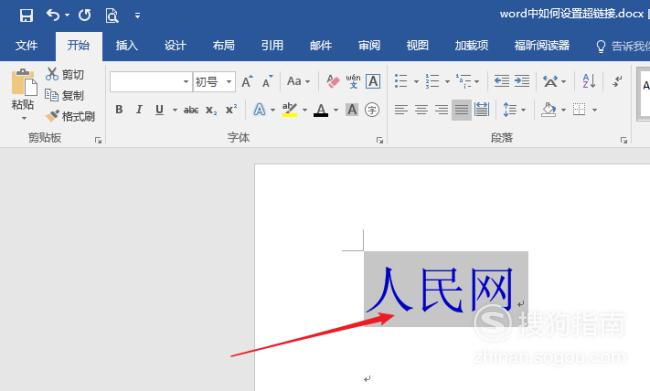This screenshot has height=391, width=650.
Task: Expand font color dropdown arrow
Action: [x=336, y=110]
